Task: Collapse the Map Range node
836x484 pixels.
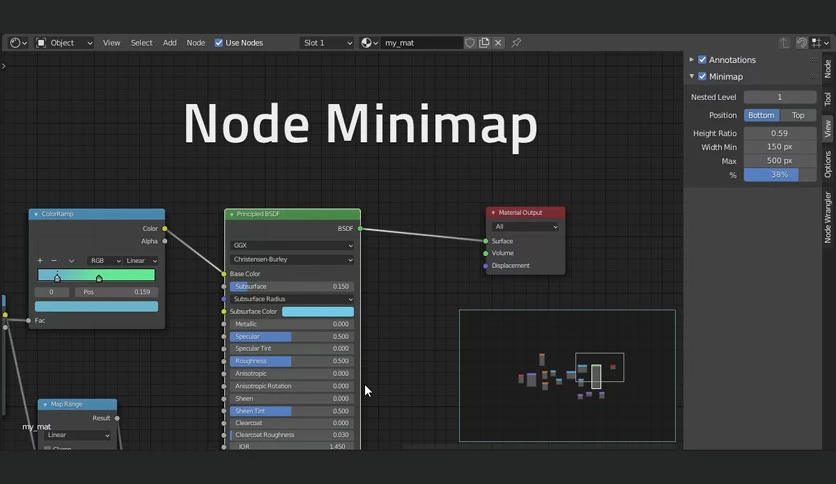Action: 45,405
